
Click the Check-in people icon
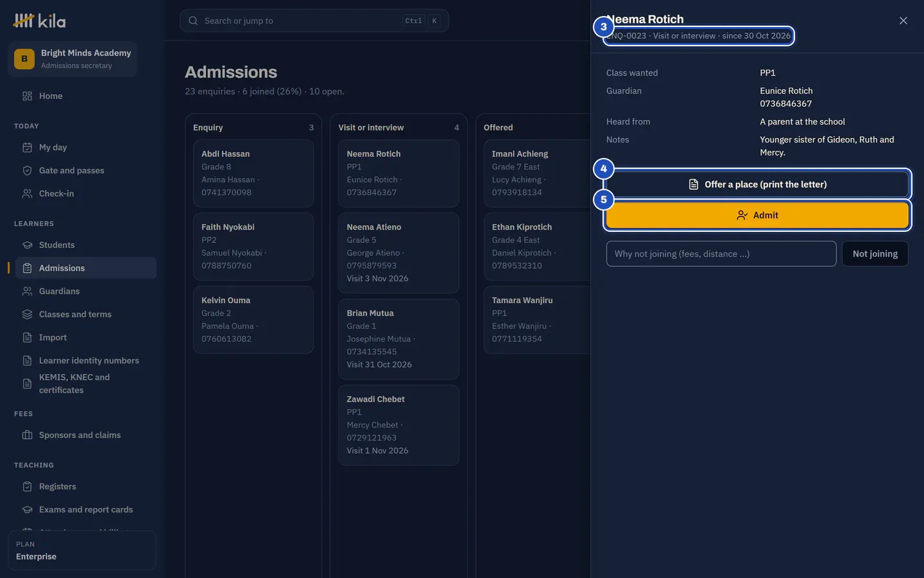27,193
